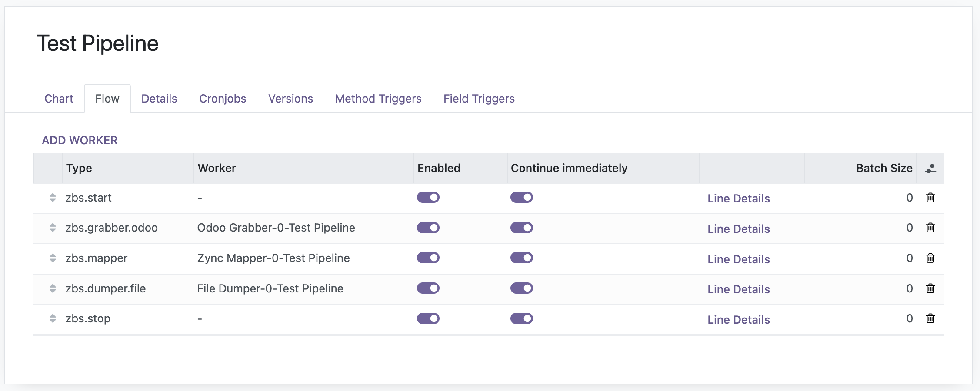Select the Flow tab
The height and width of the screenshot is (391, 980).
tap(107, 99)
